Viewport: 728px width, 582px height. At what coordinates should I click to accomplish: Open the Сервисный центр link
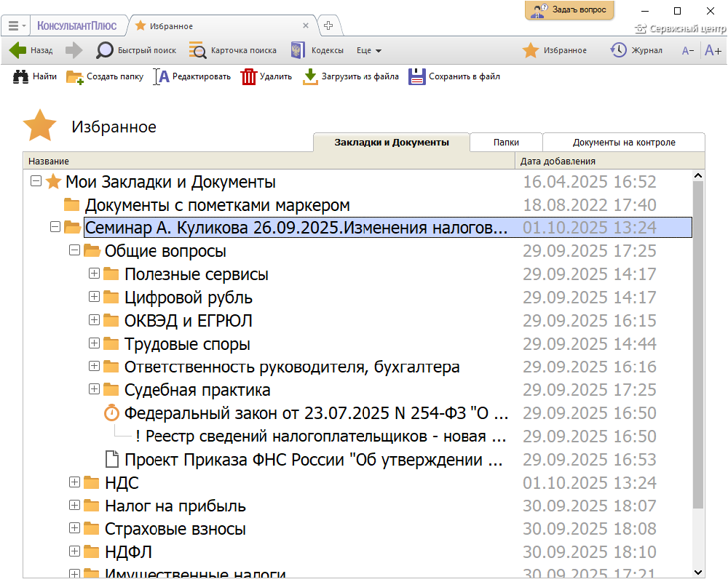(x=681, y=29)
